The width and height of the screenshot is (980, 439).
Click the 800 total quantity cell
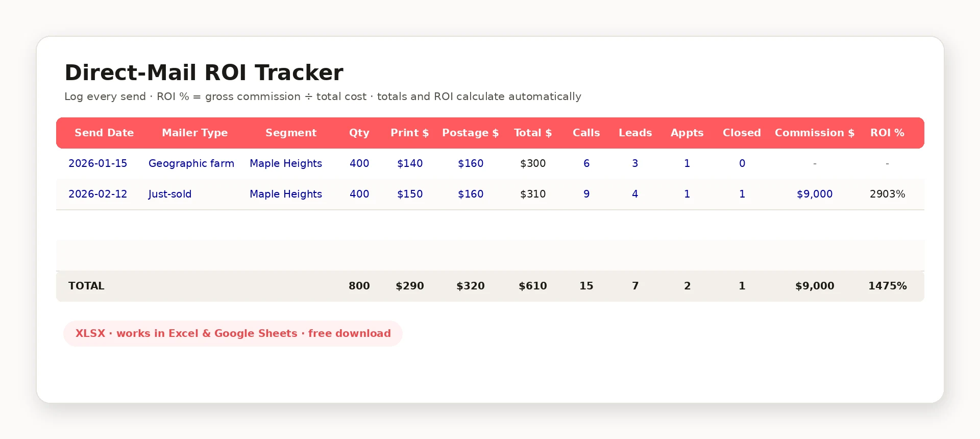pyautogui.click(x=359, y=286)
